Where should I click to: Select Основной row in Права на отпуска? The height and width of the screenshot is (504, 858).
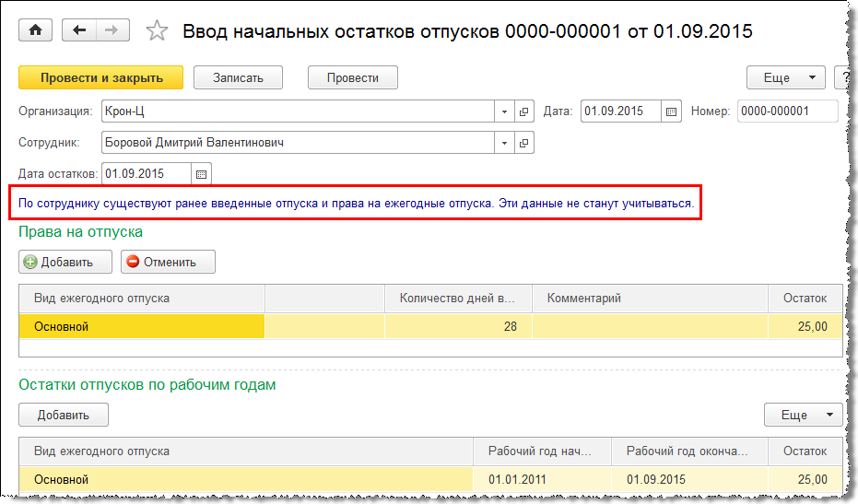[x=142, y=327]
